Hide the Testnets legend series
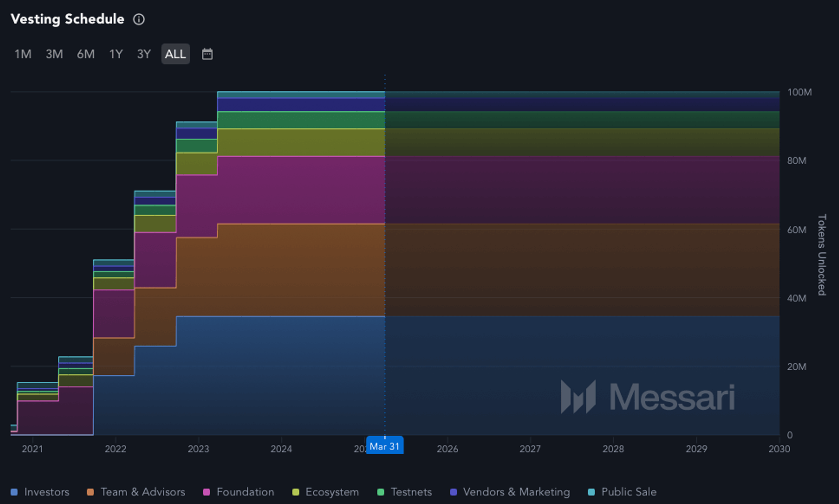This screenshot has height=504, width=839. point(405,492)
